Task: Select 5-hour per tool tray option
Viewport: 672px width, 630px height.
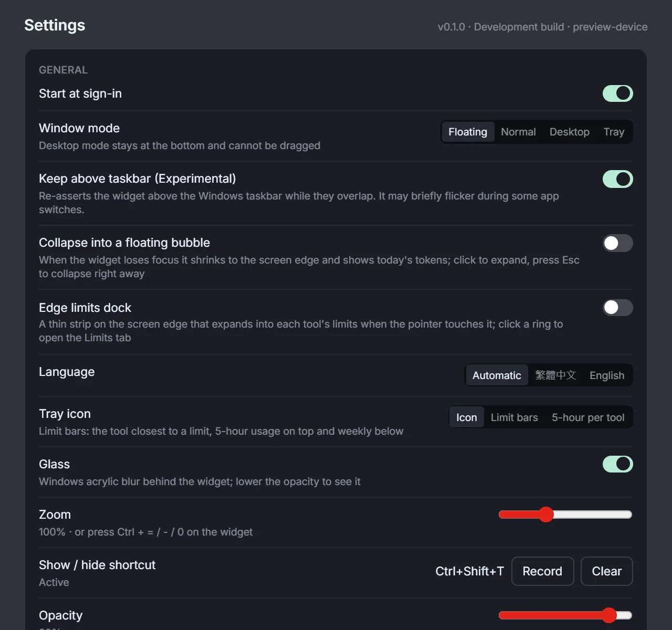Action: click(x=588, y=417)
